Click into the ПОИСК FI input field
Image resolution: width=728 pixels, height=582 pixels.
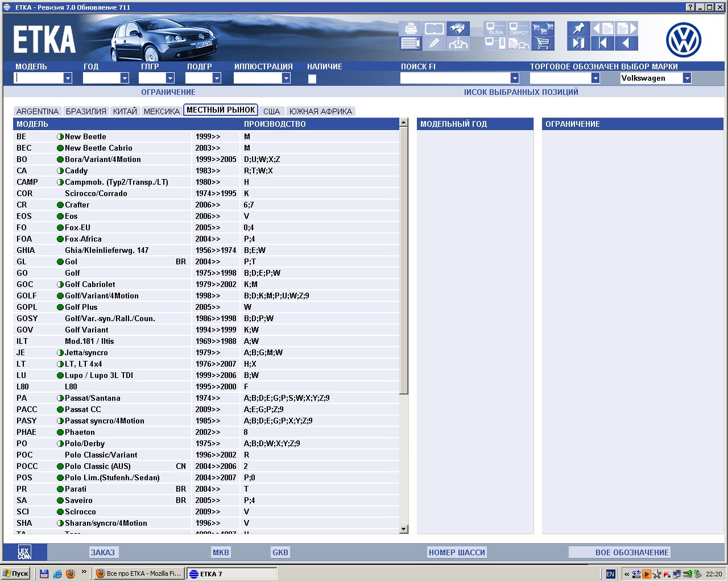click(455, 78)
